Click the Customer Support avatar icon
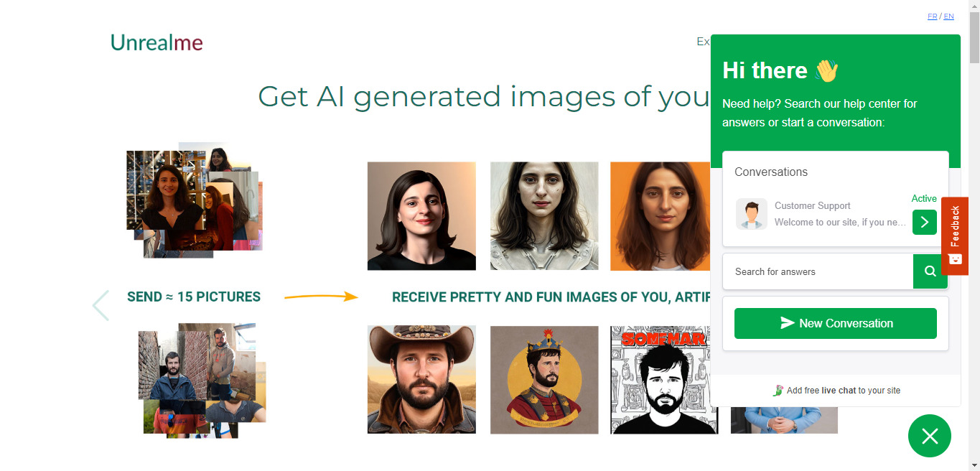This screenshot has height=471, width=980. coord(752,214)
